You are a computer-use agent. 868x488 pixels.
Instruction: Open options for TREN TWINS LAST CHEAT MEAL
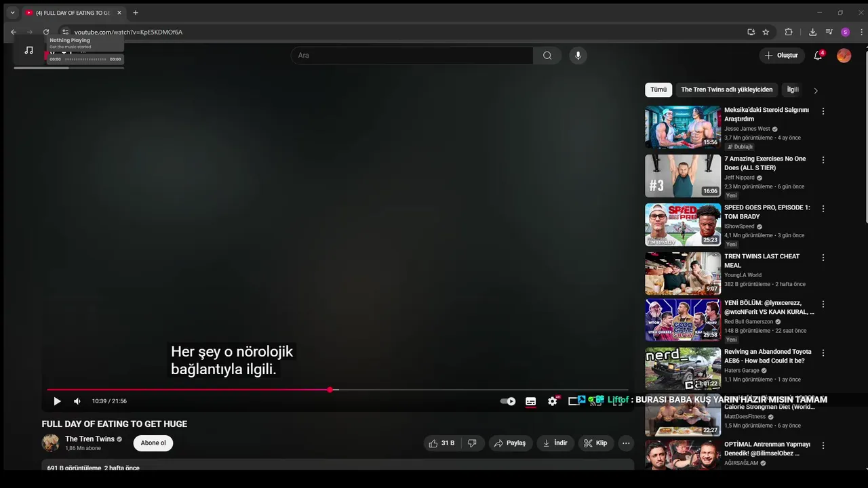click(823, 258)
